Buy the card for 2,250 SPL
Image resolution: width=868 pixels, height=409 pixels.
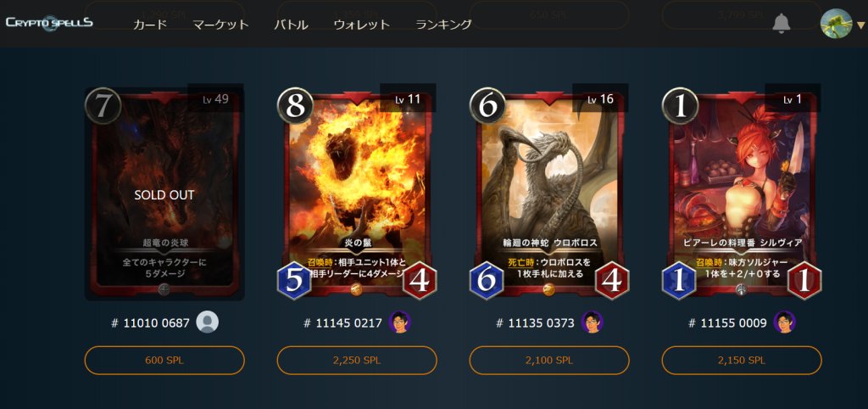[x=357, y=361]
